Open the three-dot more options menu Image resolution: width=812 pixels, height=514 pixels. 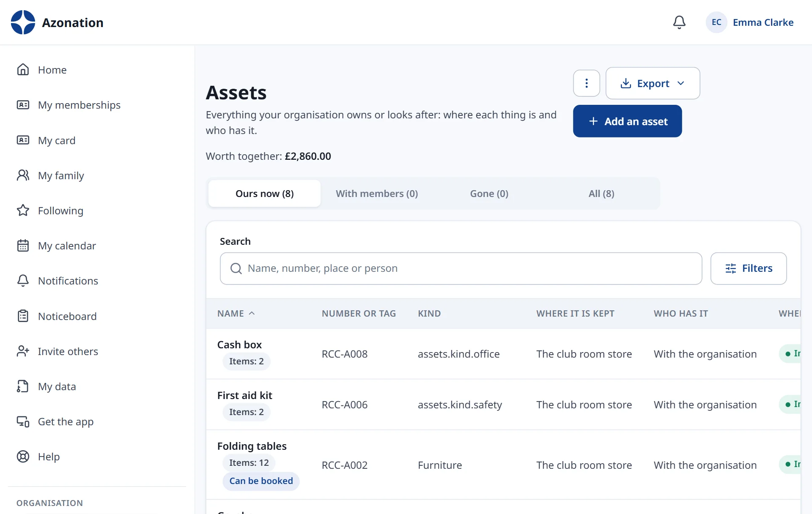click(587, 83)
